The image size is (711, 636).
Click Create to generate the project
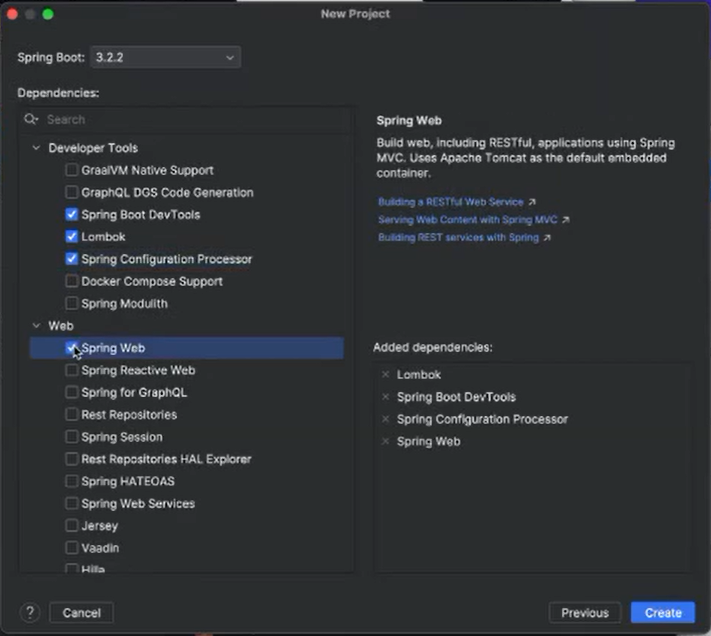[x=663, y=613]
